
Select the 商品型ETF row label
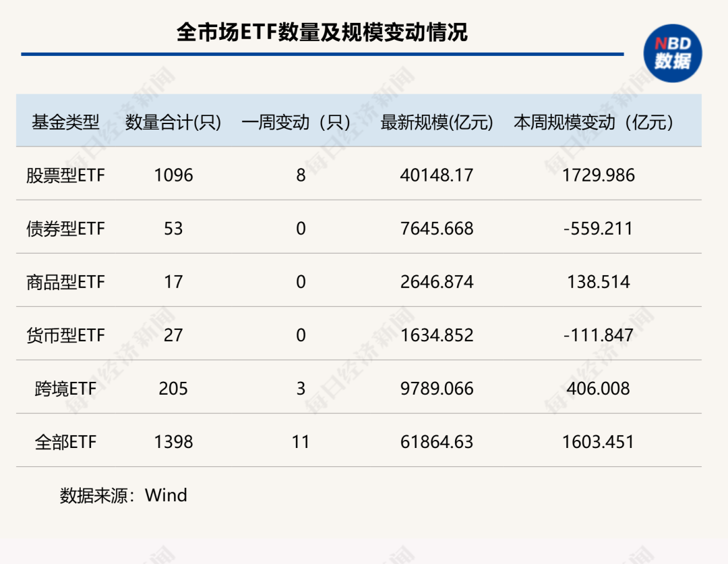point(65,282)
